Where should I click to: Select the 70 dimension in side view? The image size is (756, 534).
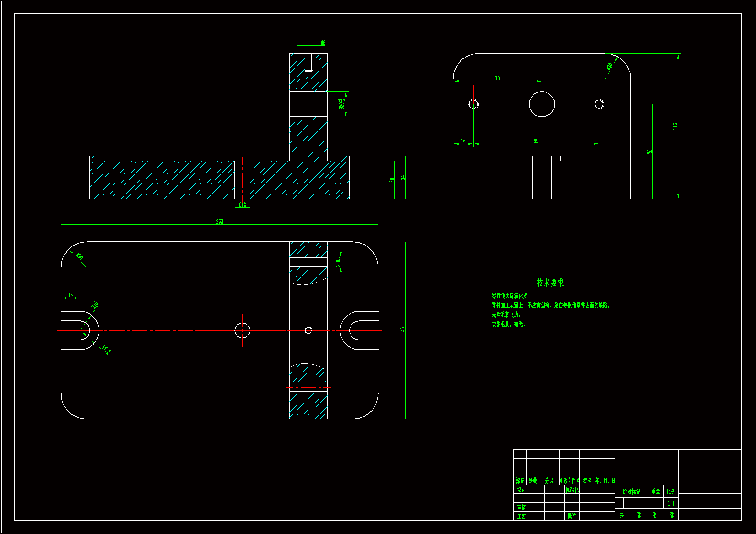(x=497, y=78)
